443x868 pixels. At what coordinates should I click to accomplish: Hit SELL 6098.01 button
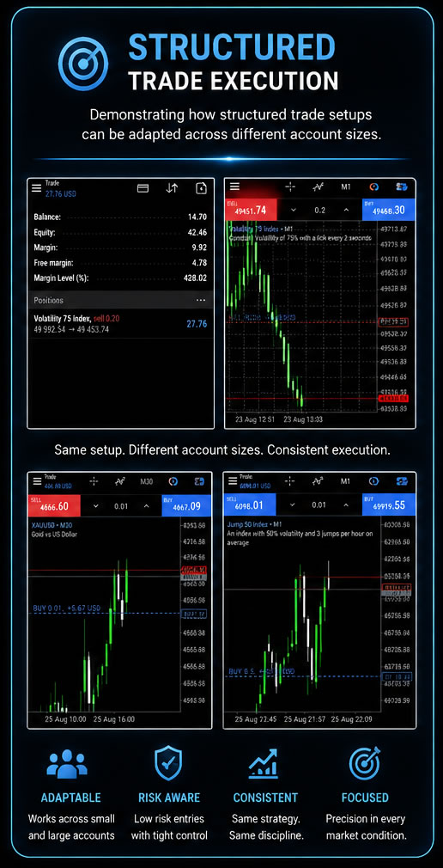pyautogui.click(x=250, y=504)
